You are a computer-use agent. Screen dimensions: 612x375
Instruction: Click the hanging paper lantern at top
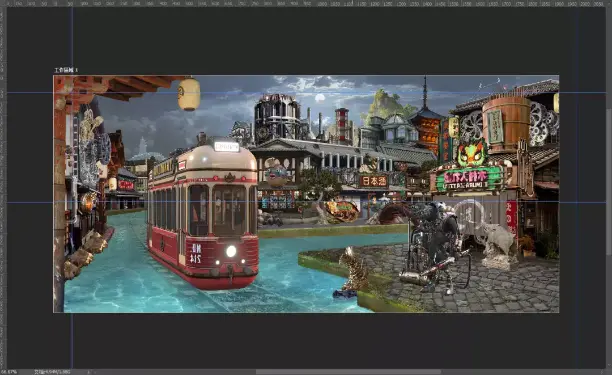189,94
